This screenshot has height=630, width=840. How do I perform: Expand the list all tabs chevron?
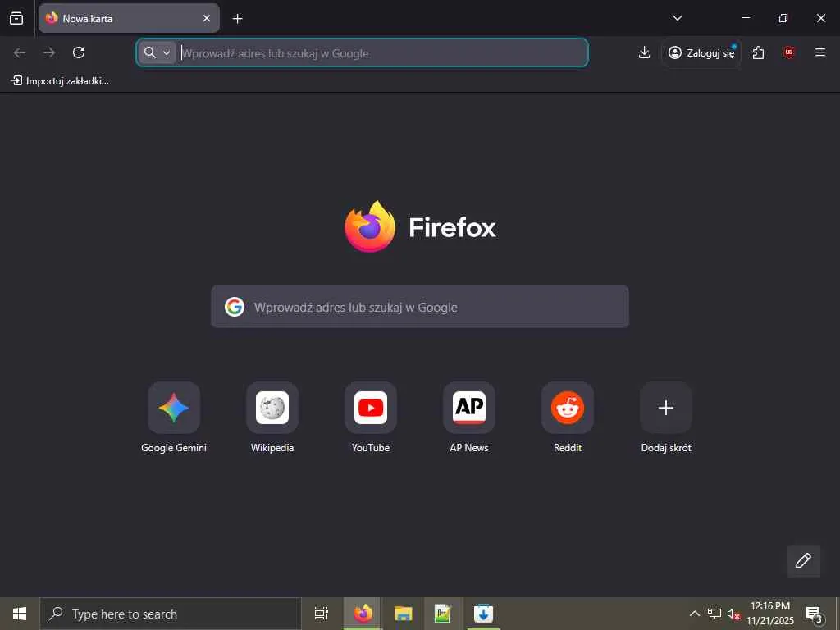pyautogui.click(x=677, y=18)
